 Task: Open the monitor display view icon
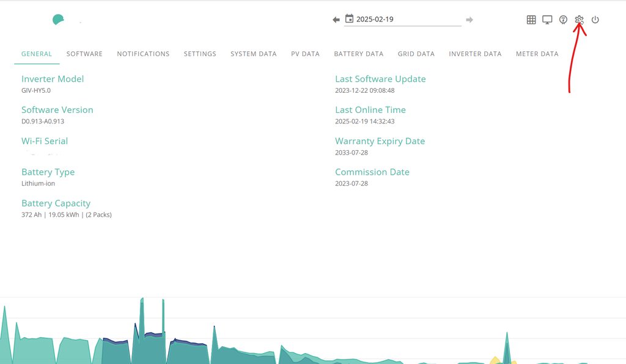pyautogui.click(x=547, y=20)
